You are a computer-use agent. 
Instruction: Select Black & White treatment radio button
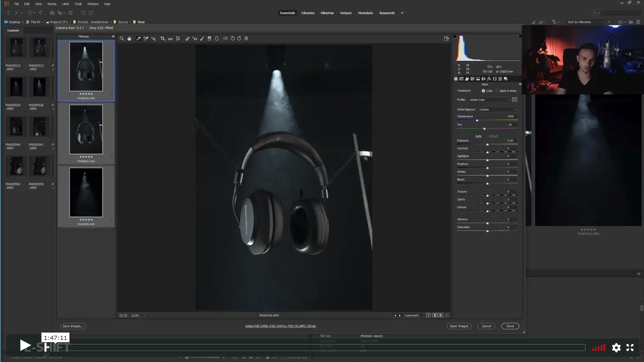tap(497, 91)
